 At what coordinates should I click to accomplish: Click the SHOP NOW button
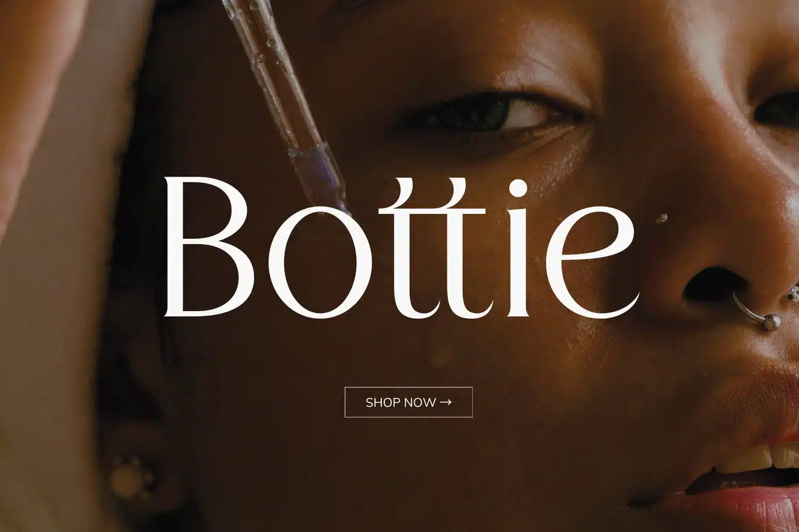pos(408,402)
